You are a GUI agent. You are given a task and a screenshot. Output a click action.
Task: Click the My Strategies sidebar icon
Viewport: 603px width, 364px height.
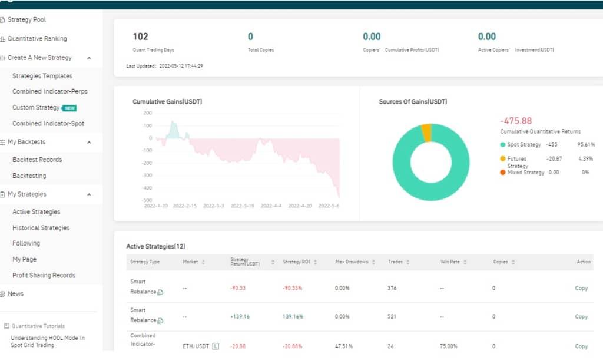2,194
